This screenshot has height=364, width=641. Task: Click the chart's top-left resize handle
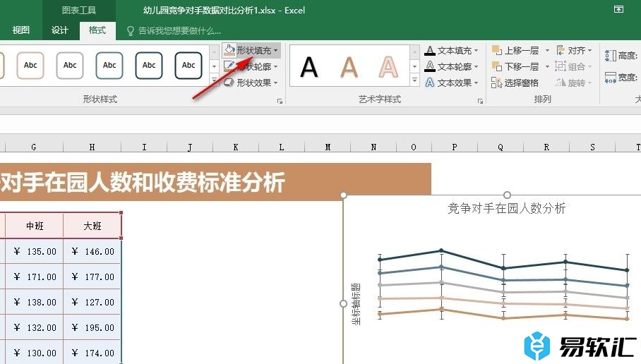[x=343, y=195]
